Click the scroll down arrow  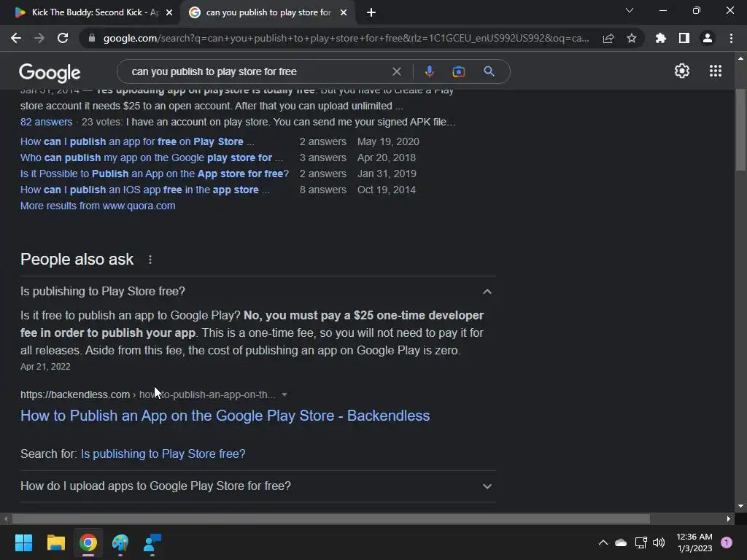click(740, 506)
